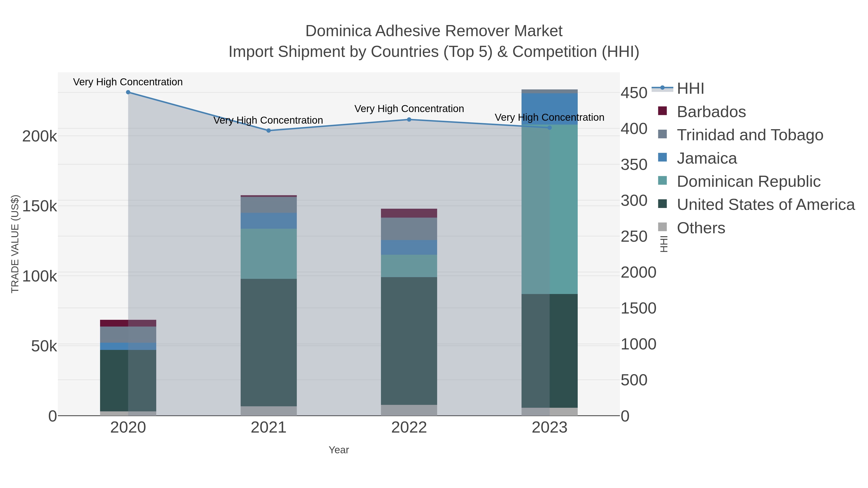This screenshot has width=868, height=488.
Task: Select Trinidad and Tobago segment in 2022 bar
Action: pyautogui.click(x=409, y=229)
